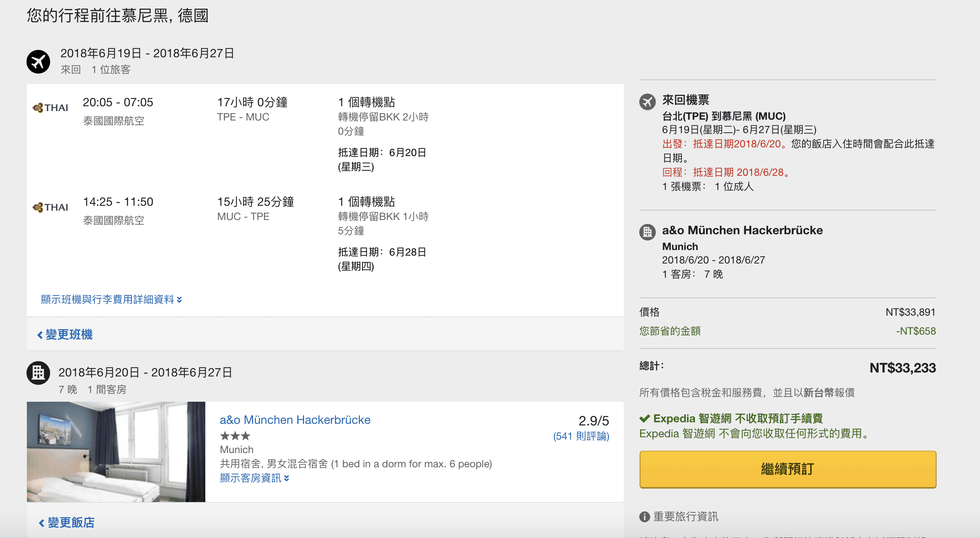Click the THAI airline logo for MUC - TPE flight
Viewport: 980px width, 538px height.
[50, 207]
